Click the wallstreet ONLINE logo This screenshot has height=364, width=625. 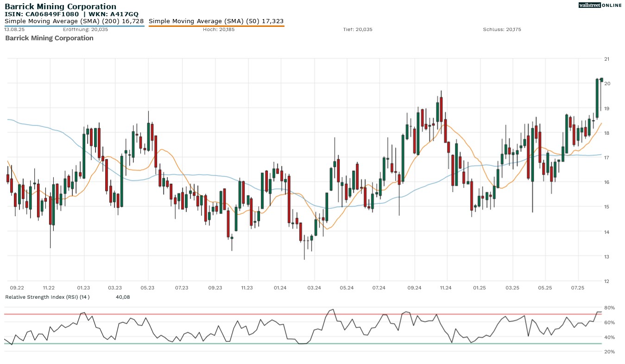click(x=600, y=5)
